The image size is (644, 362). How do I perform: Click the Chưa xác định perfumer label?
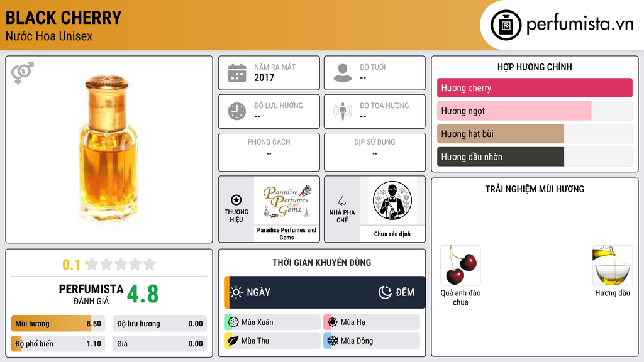(392, 234)
